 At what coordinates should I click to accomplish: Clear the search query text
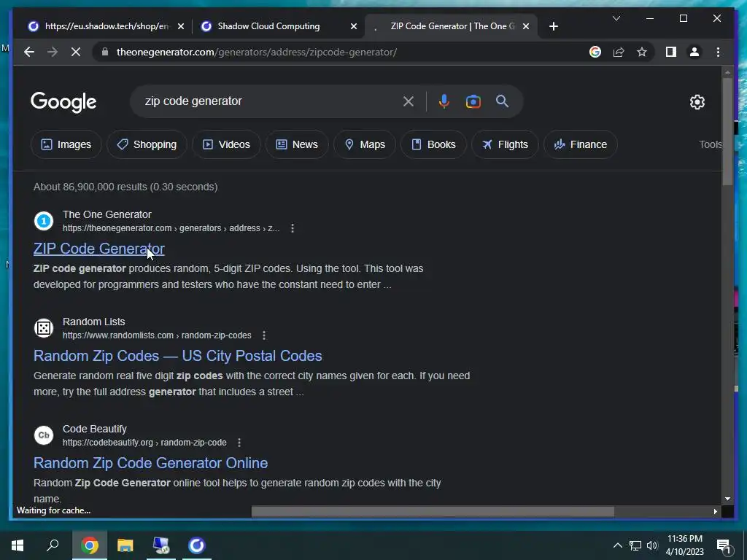(409, 101)
